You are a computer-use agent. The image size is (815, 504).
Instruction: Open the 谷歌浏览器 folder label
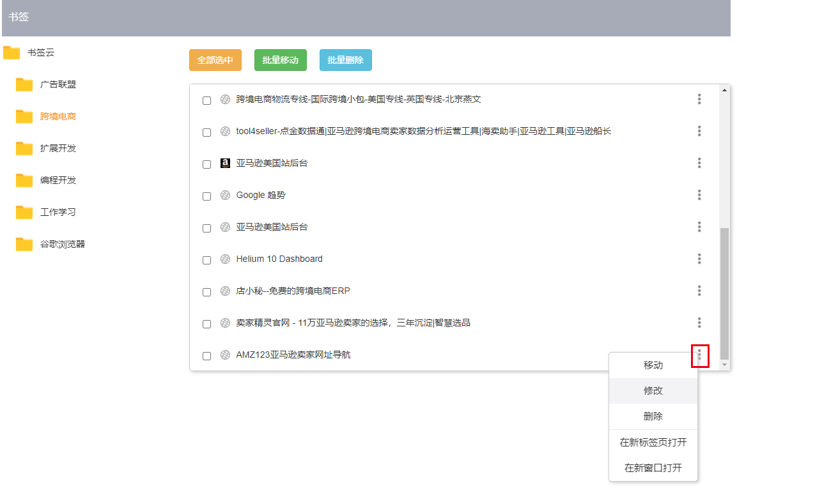(63, 244)
